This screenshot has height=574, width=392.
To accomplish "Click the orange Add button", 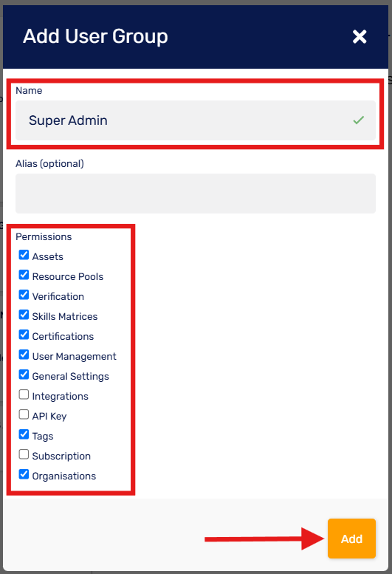I will (351, 539).
